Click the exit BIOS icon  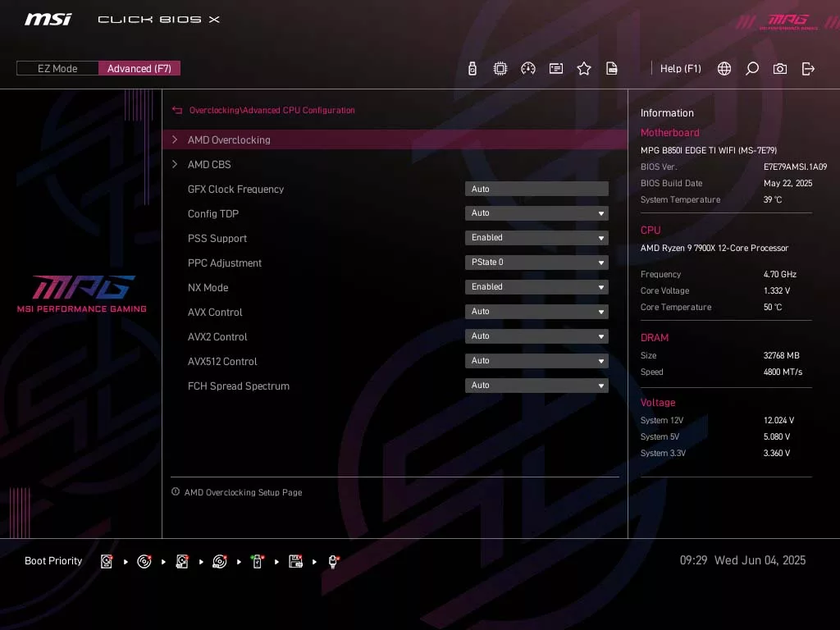[x=808, y=69]
